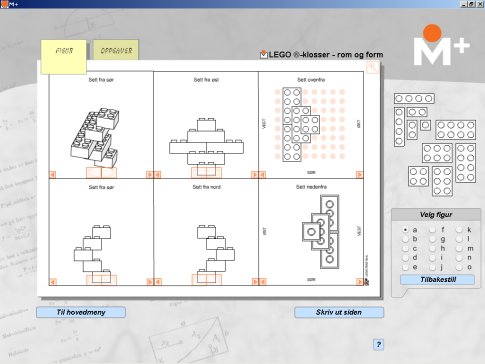Image resolution: width=485 pixels, height=364 pixels.
Task: Select figure radio button k
Action: 459,230
